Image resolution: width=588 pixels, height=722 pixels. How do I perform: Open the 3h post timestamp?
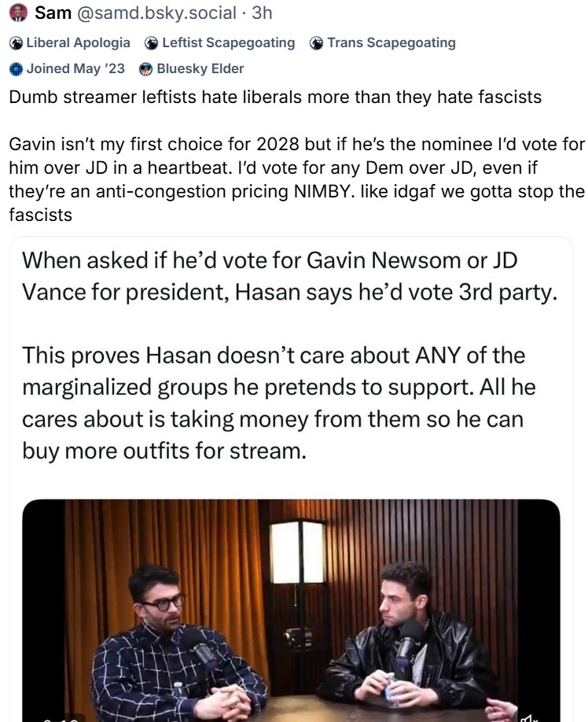(x=262, y=13)
